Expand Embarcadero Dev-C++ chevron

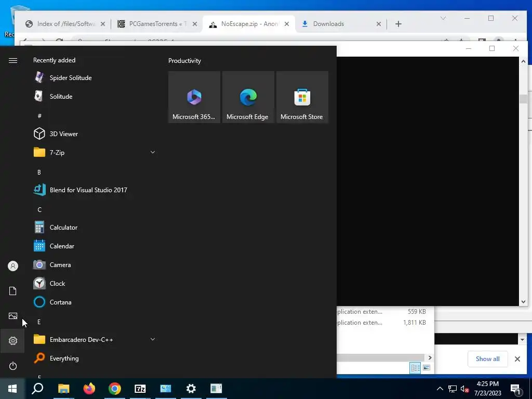[x=153, y=339]
